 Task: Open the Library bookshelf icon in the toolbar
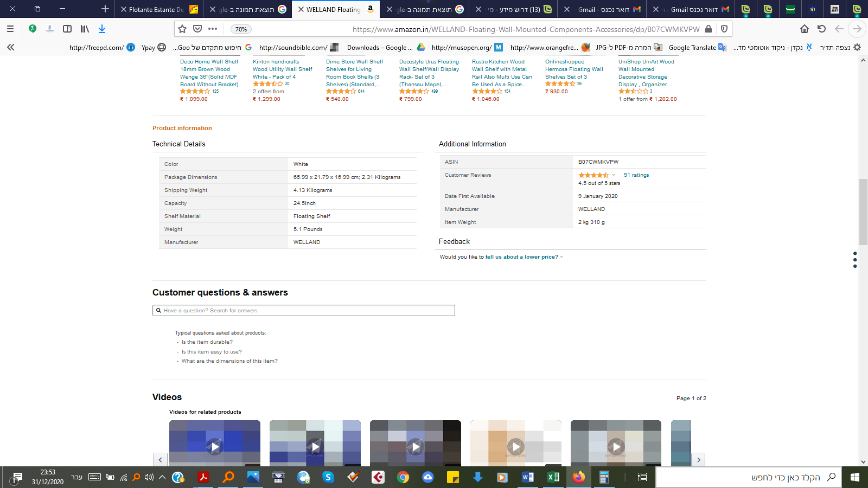tap(85, 29)
